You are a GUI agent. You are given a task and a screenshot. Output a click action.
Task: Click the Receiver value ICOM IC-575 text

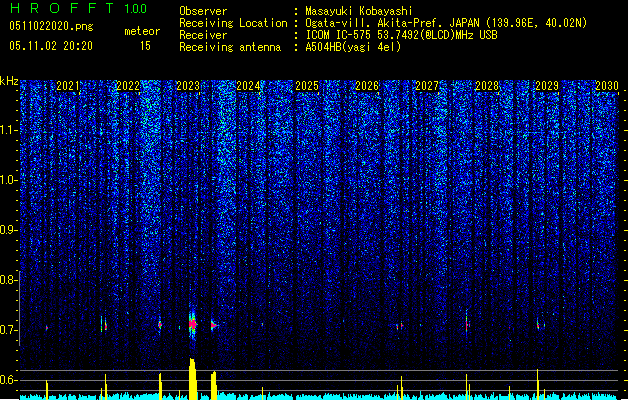pos(401,35)
